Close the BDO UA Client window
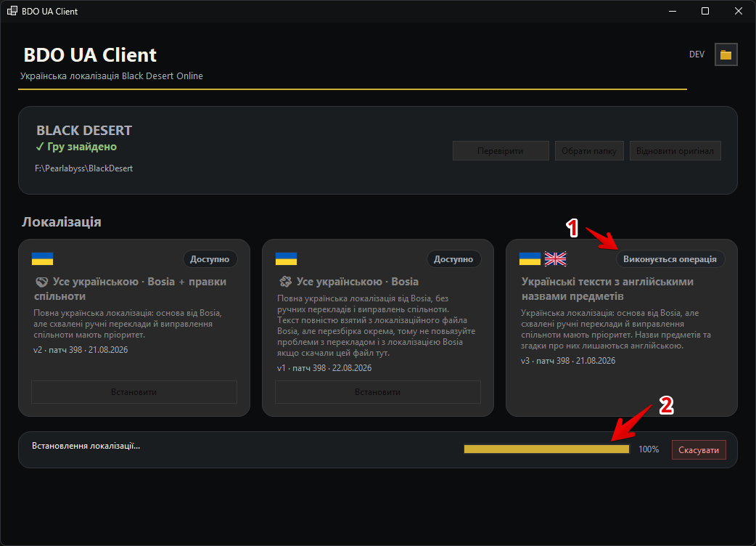The height and width of the screenshot is (546, 756). [738, 11]
